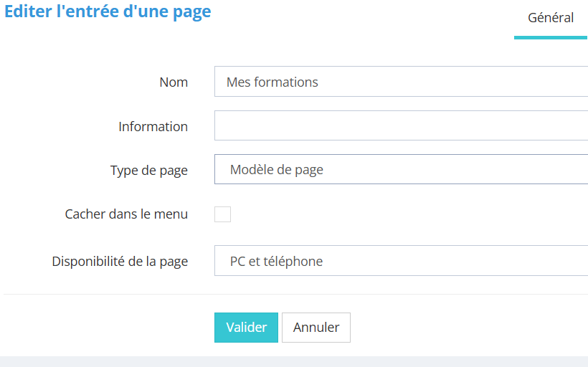Enable the Cacher dans le menu checkbox
The image size is (588, 367).
pyautogui.click(x=222, y=214)
